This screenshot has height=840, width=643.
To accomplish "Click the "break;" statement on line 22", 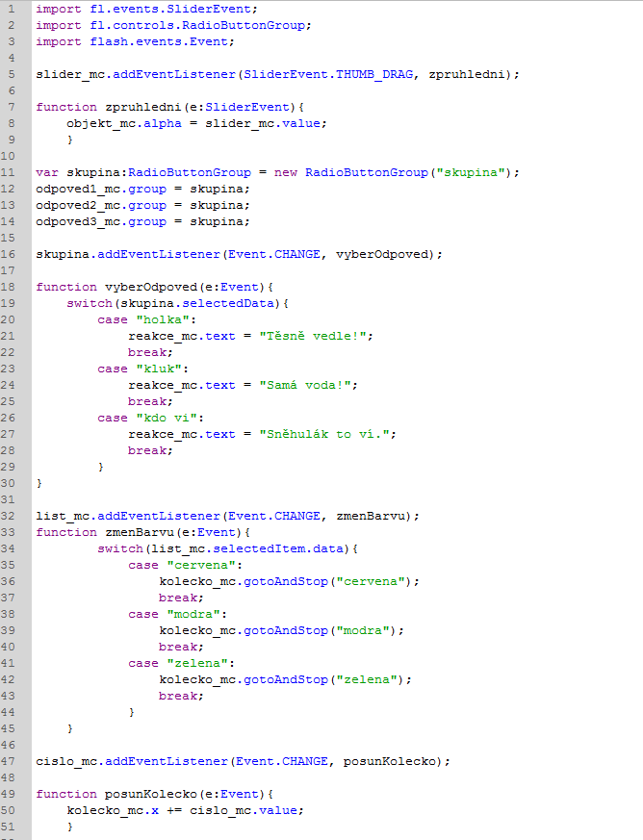I will click(x=150, y=352).
